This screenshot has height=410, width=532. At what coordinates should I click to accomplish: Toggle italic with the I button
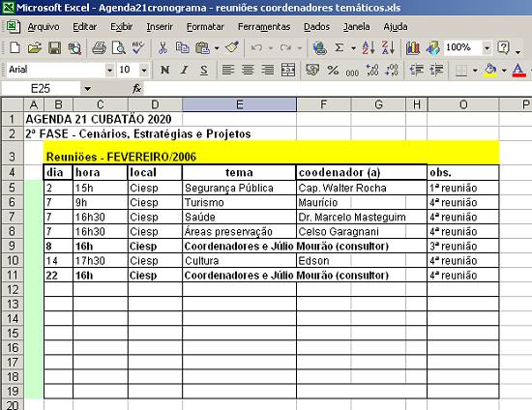184,70
